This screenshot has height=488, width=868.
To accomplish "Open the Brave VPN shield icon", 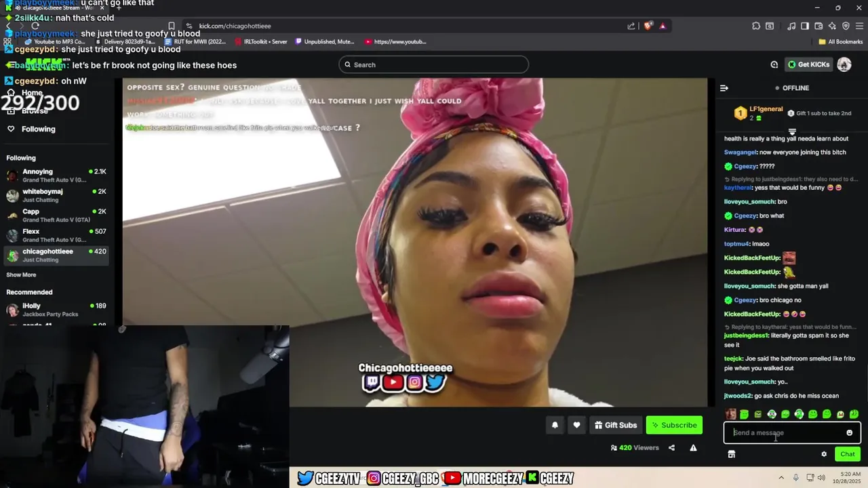I will tap(846, 26).
